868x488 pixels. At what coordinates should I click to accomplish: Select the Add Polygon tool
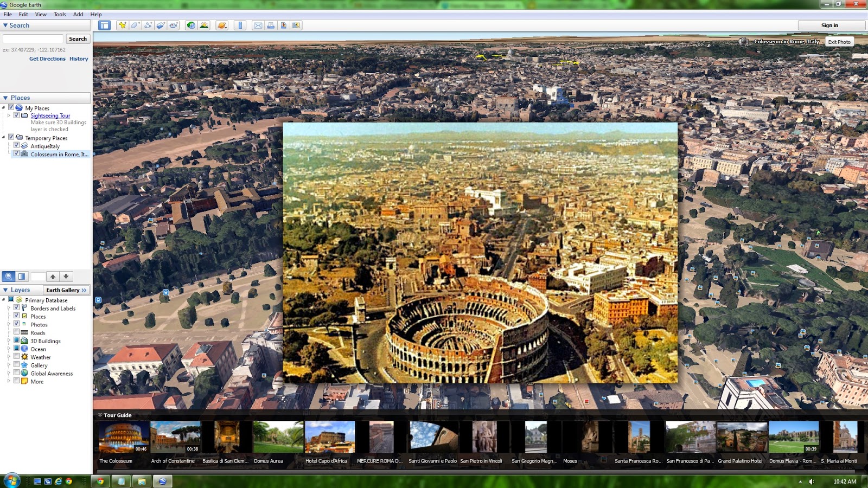point(136,25)
